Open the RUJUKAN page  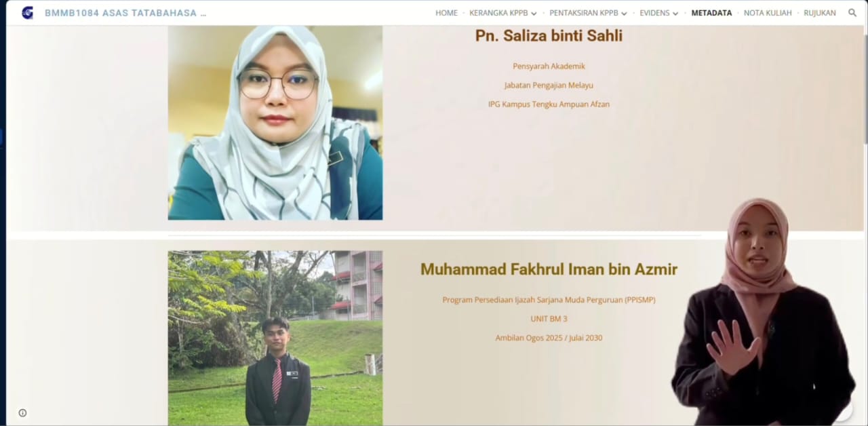coord(820,13)
